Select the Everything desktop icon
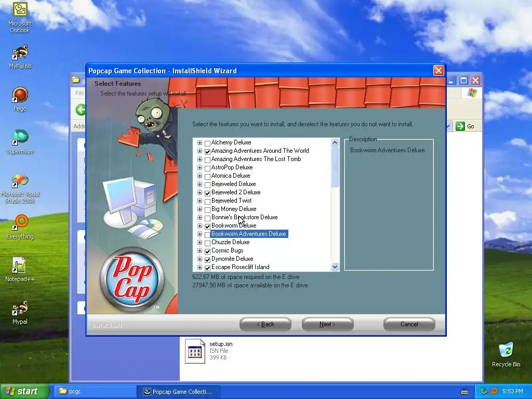 pyautogui.click(x=20, y=227)
